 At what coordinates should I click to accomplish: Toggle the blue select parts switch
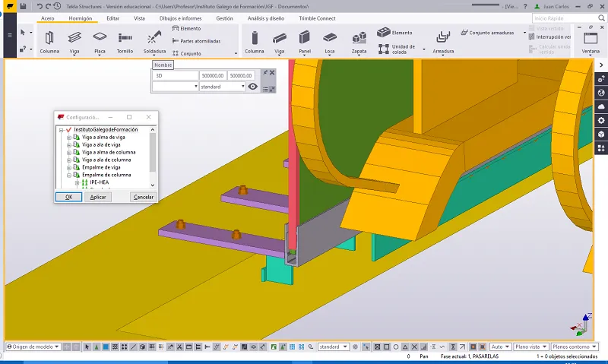106,347
